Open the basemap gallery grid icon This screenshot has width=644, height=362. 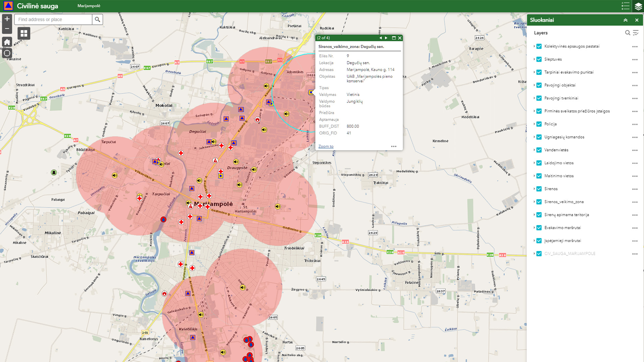coord(24,33)
